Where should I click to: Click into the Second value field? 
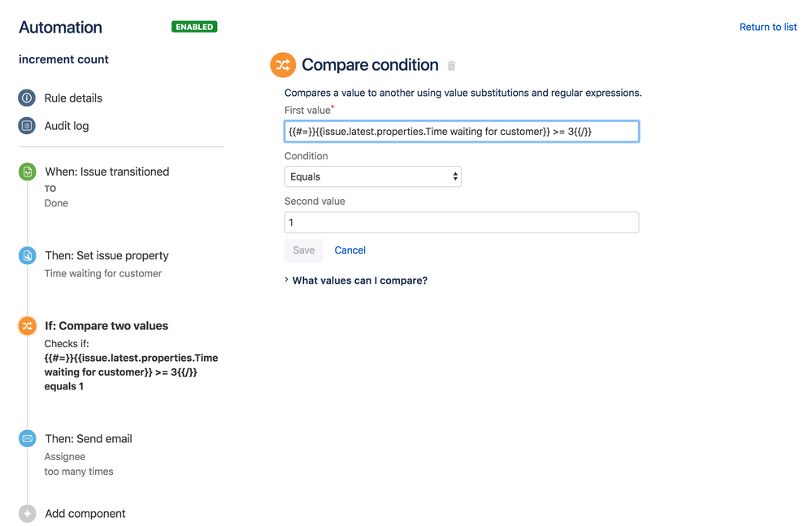(x=461, y=222)
